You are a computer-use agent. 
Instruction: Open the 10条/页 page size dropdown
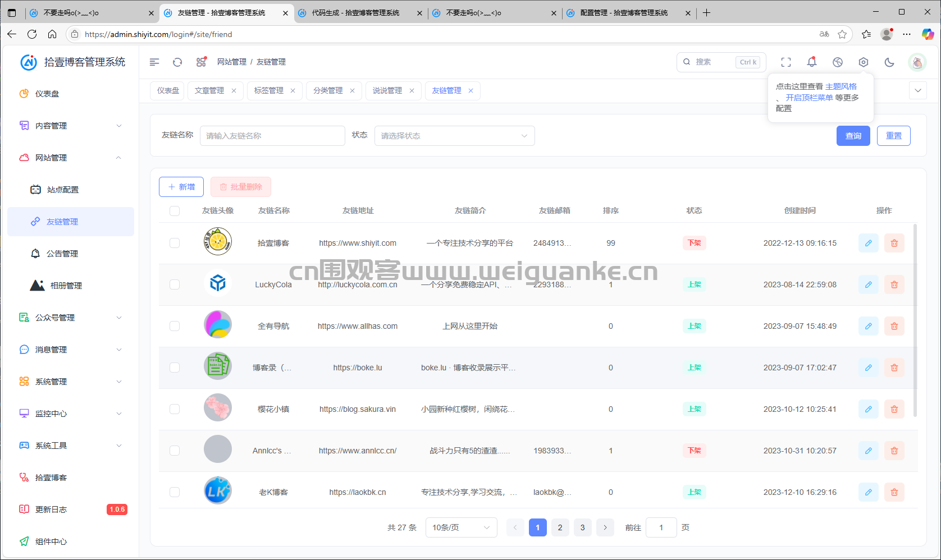461,527
